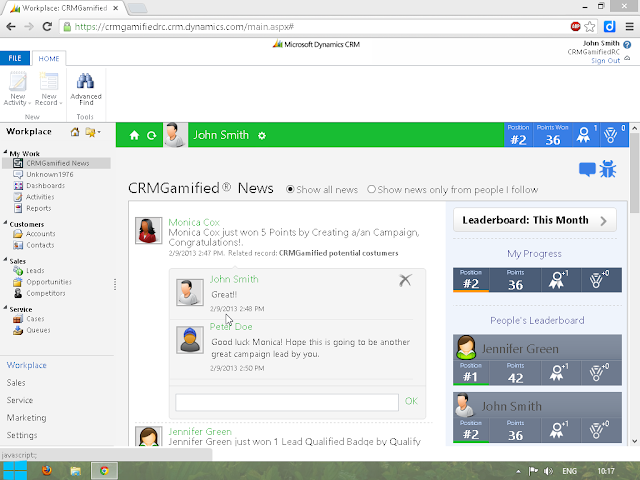Viewport: 640px width, 480px height.
Task: Click the Workplace home icon in sidebar header
Action: click(75, 132)
